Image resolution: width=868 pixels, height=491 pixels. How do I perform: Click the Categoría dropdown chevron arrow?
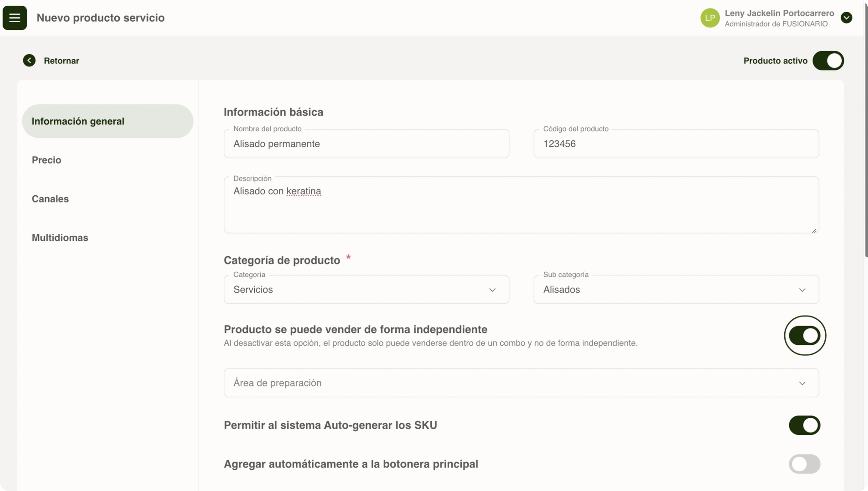(x=492, y=290)
